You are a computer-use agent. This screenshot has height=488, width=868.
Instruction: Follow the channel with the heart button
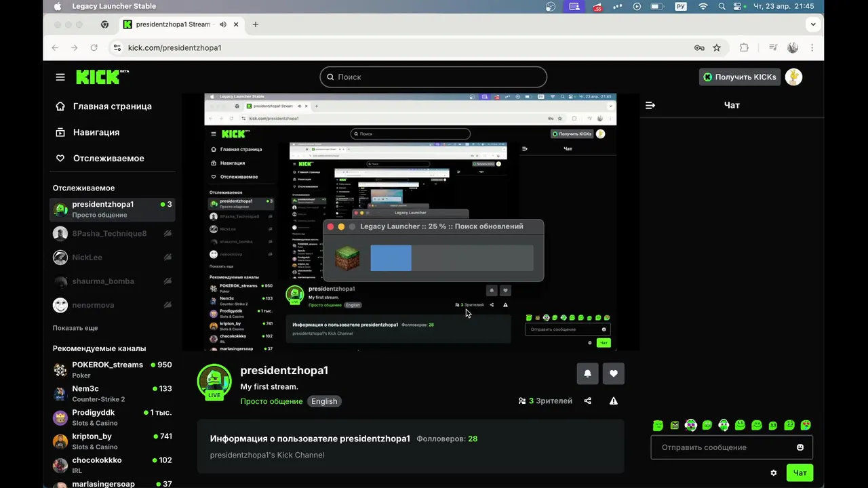[x=614, y=373]
